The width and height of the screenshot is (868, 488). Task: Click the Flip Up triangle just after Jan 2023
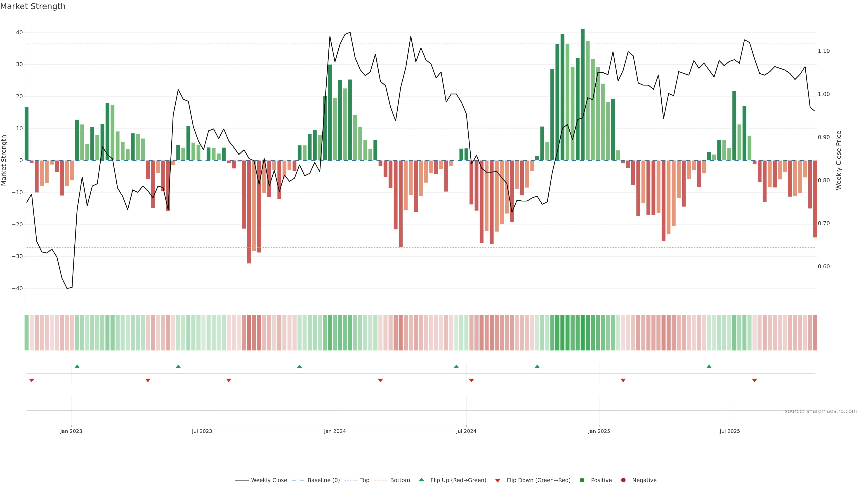(x=77, y=366)
